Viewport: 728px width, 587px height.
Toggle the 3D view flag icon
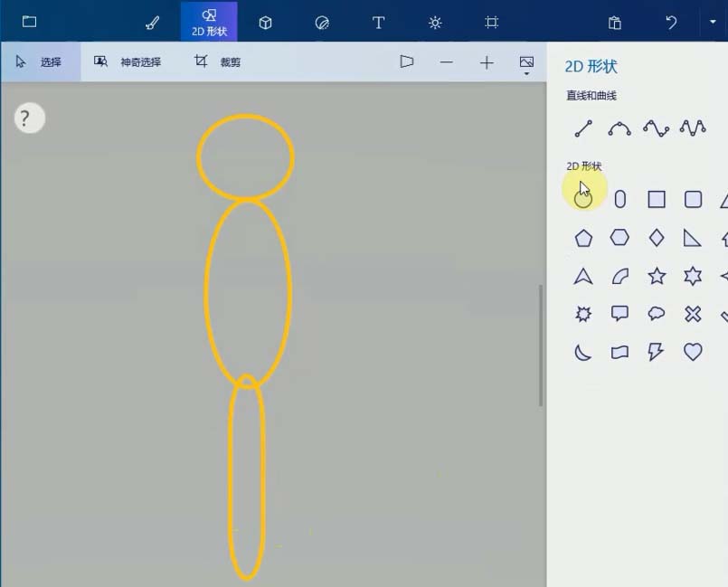click(407, 62)
